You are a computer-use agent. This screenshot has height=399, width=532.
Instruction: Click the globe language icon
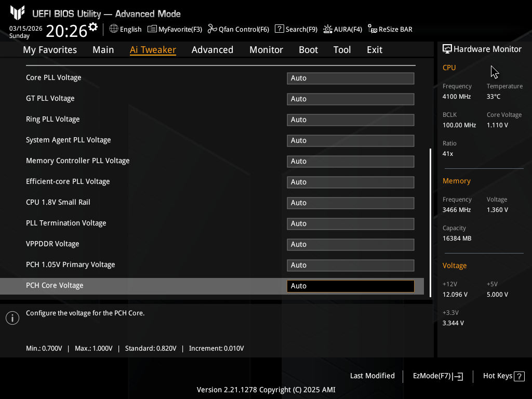114,29
